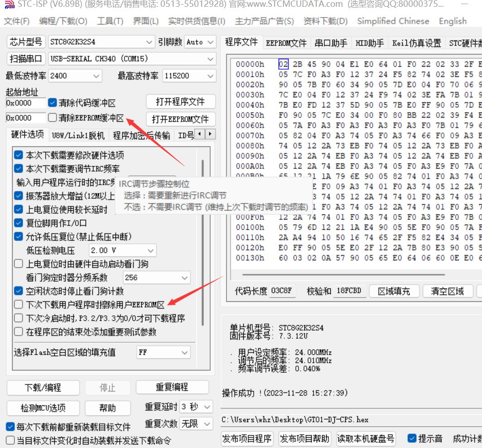Toggle 本次下载需要调节IRC频率 checkbox
482x448 pixels.
19,169
